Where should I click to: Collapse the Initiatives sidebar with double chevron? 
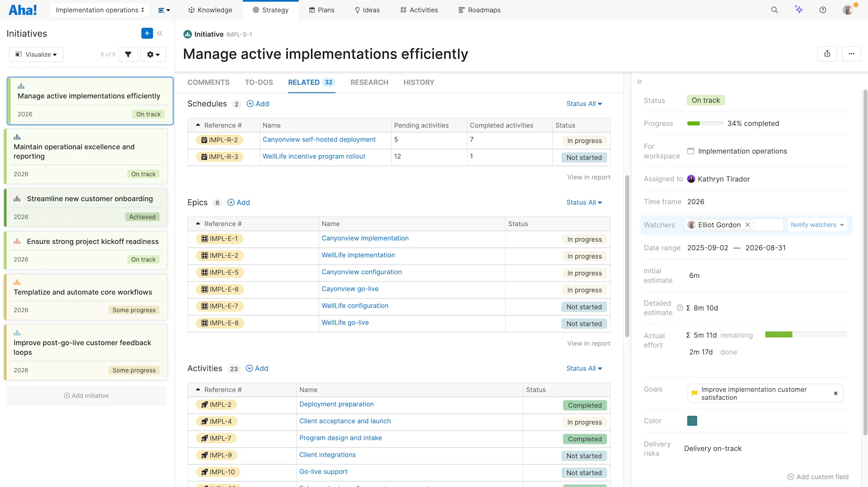pos(160,33)
